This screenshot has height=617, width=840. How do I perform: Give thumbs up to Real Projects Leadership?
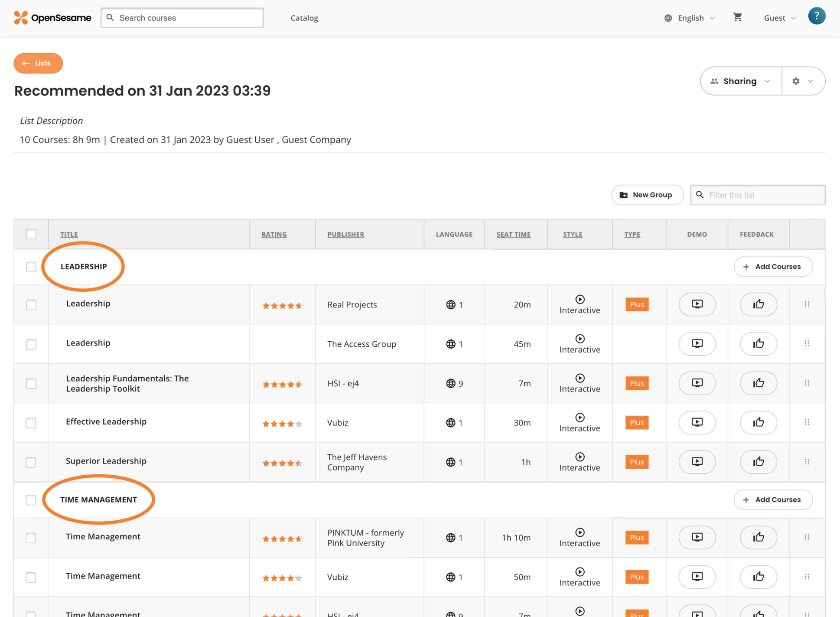pos(758,304)
